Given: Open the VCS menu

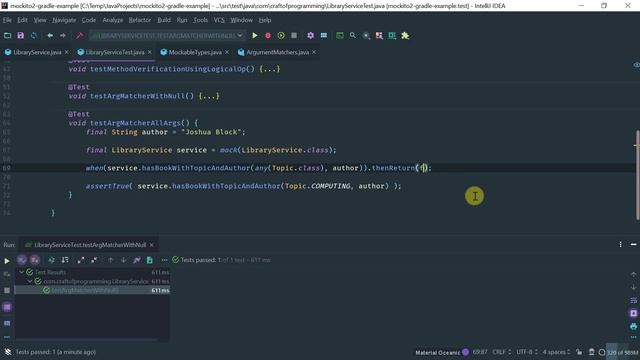Looking at the screenshot, I should pos(219,20).
